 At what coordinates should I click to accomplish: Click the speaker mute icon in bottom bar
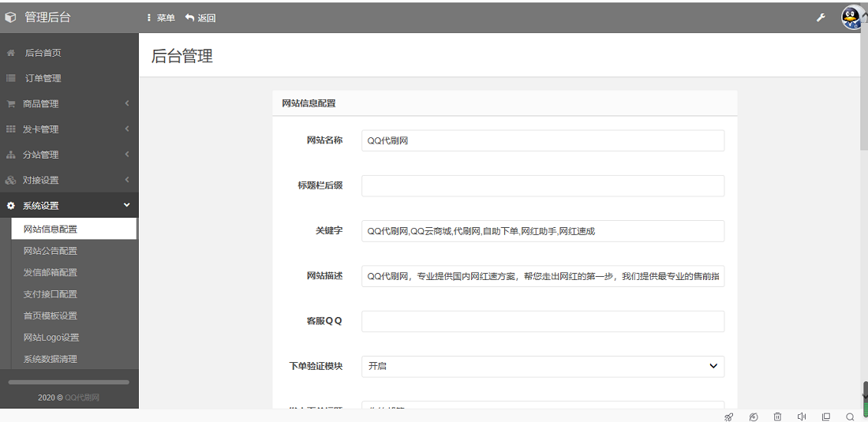pos(802,416)
